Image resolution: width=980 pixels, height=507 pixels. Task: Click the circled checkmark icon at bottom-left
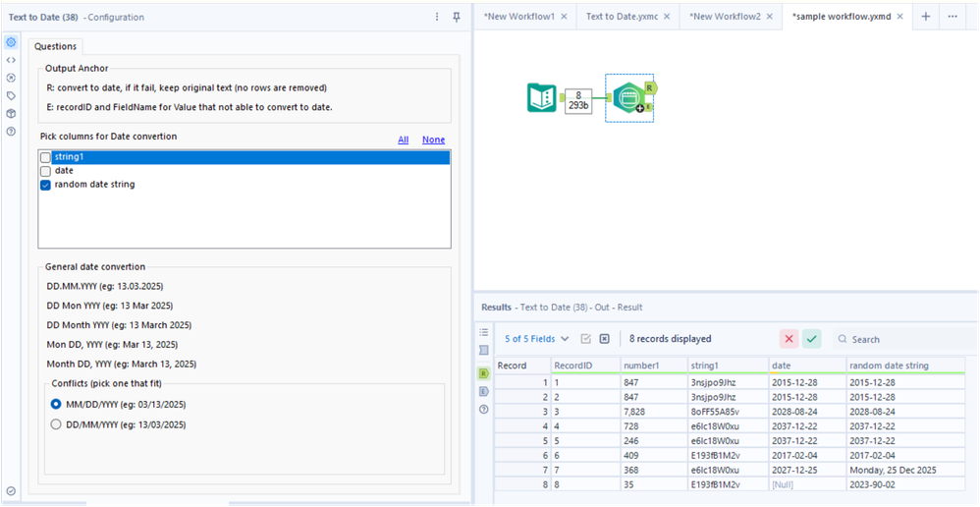pyautogui.click(x=11, y=491)
